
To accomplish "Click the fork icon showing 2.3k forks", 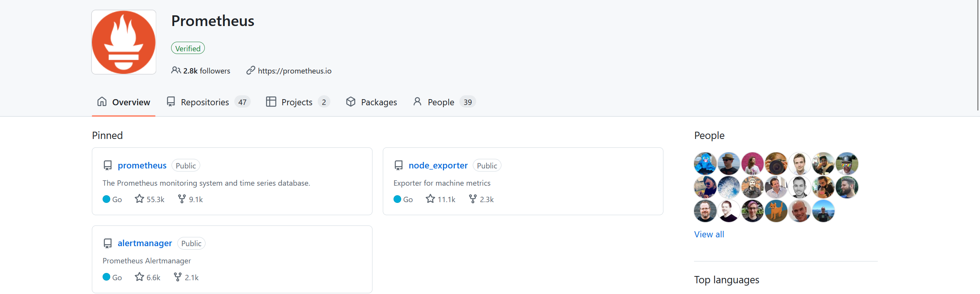I will click(473, 199).
